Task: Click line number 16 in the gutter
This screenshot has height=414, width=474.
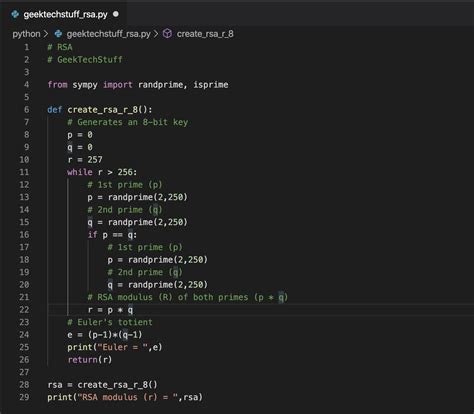Action: tap(24, 235)
